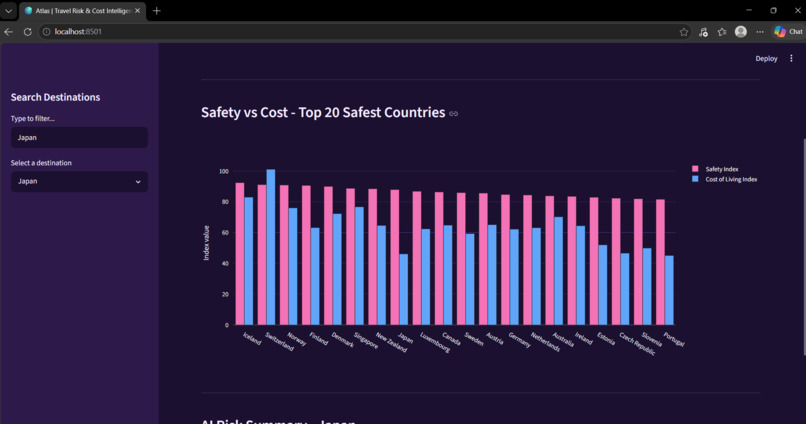Click the Czech Republic axis label
Image resolution: width=806 pixels, height=424 pixels.
click(x=637, y=344)
